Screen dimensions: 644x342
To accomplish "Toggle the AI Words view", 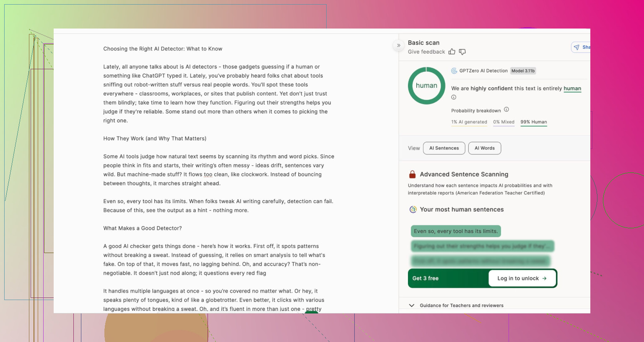I will [x=484, y=148].
